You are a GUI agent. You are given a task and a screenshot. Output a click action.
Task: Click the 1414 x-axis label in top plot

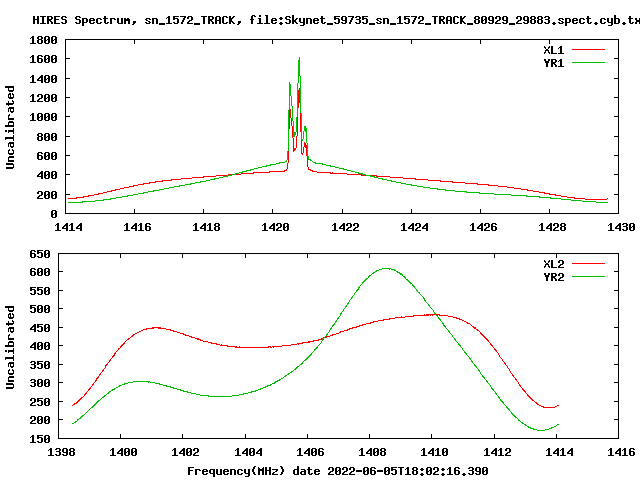[68, 227]
